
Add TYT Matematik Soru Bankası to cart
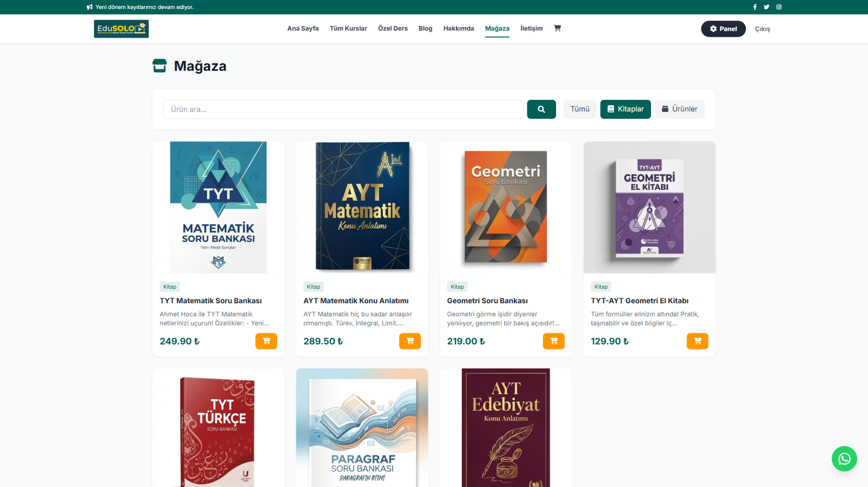click(x=266, y=341)
